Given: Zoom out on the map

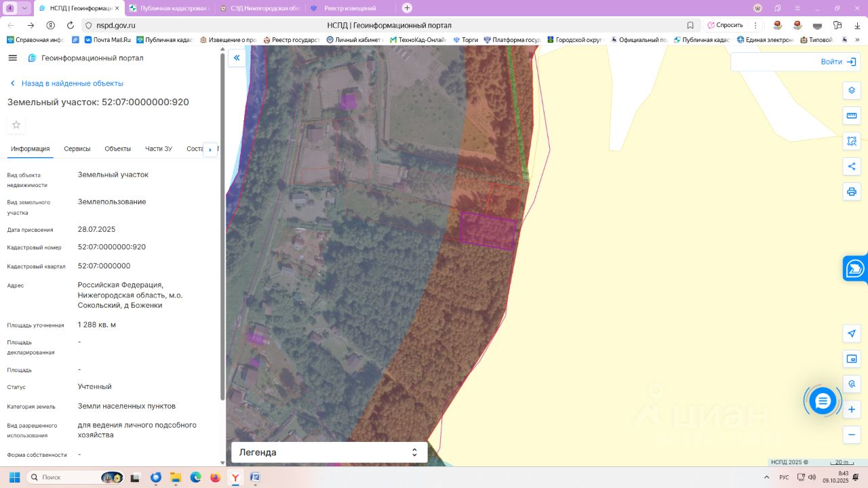Looking at the screenshot, I should point(852,434).
